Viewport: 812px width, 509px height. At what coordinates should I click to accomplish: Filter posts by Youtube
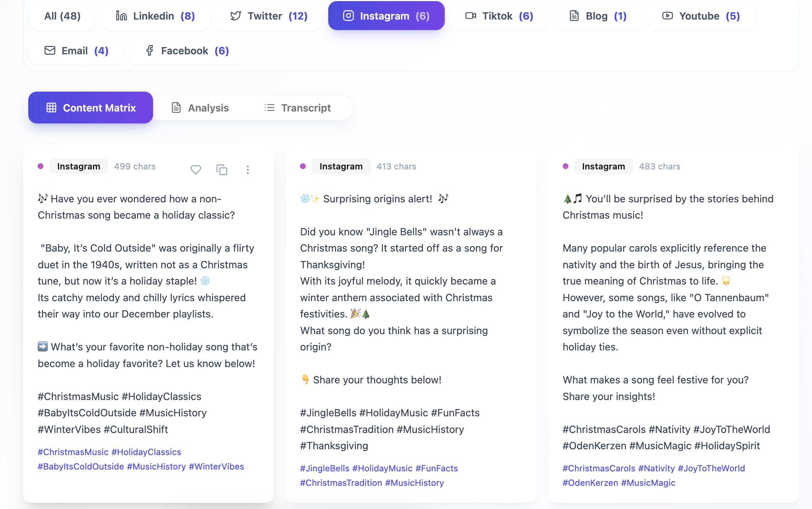701,16
